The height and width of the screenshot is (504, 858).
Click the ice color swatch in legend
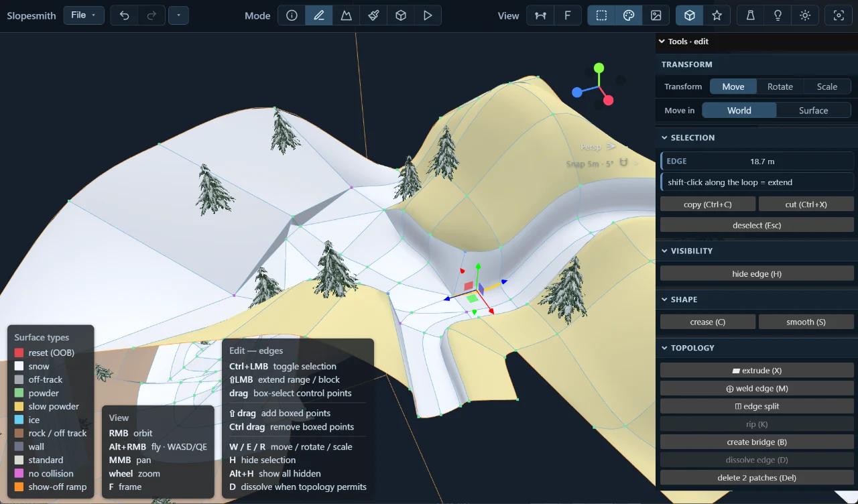point(19,420)
